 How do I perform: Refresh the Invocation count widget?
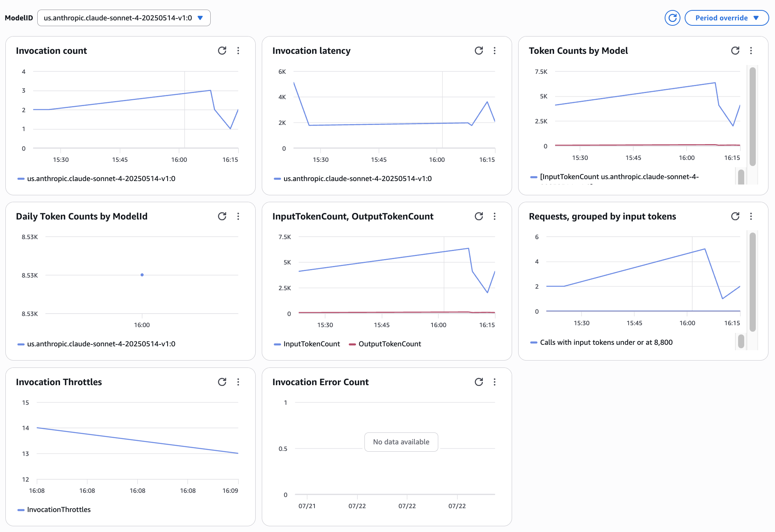222,51
